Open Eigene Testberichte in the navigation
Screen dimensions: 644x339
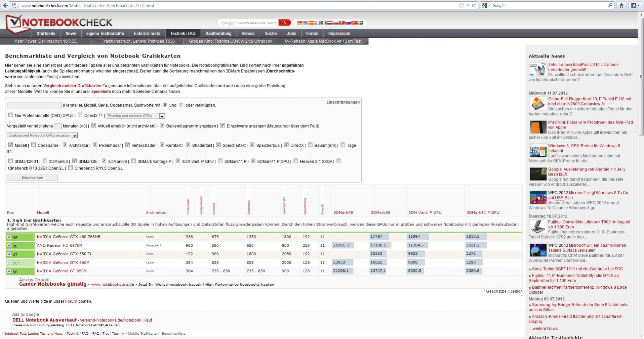[105, 33]
